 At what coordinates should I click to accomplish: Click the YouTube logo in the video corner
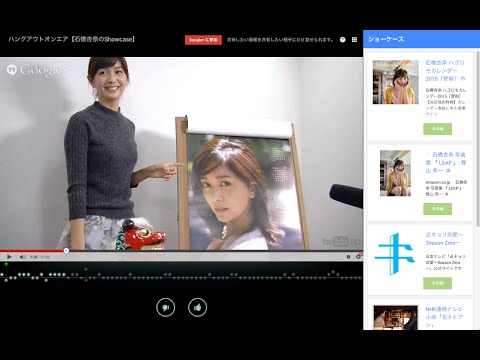tap(341, 242)
